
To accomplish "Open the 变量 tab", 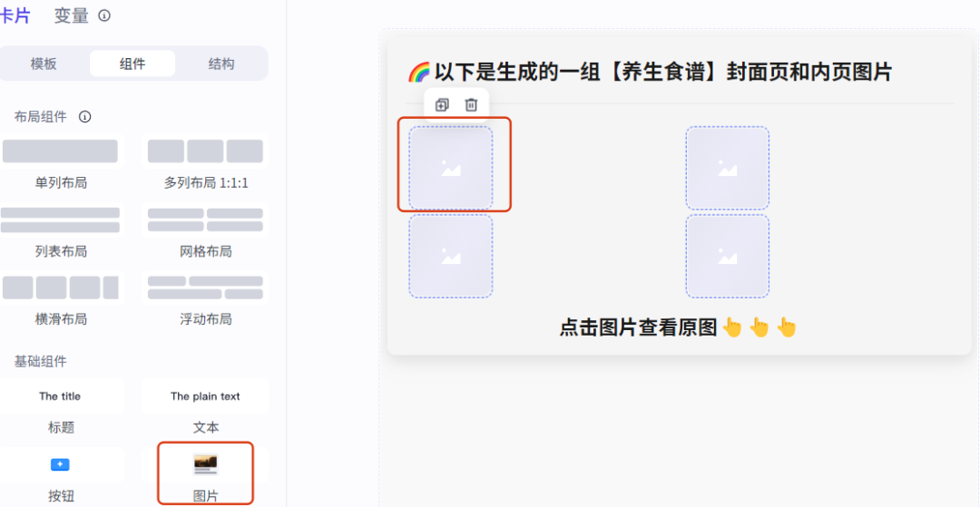I will click(x=72, y=15).
